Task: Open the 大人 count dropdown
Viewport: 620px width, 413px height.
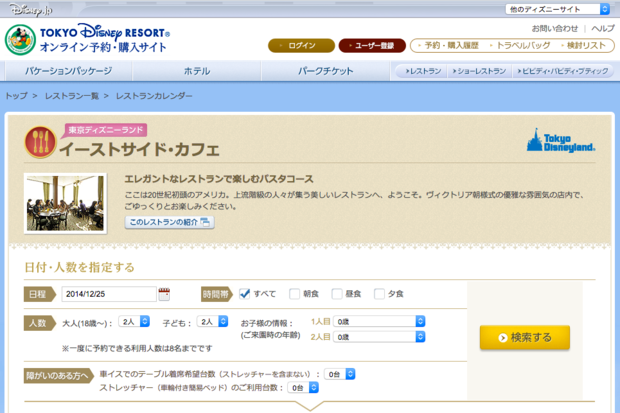Action: pos(134,322)
